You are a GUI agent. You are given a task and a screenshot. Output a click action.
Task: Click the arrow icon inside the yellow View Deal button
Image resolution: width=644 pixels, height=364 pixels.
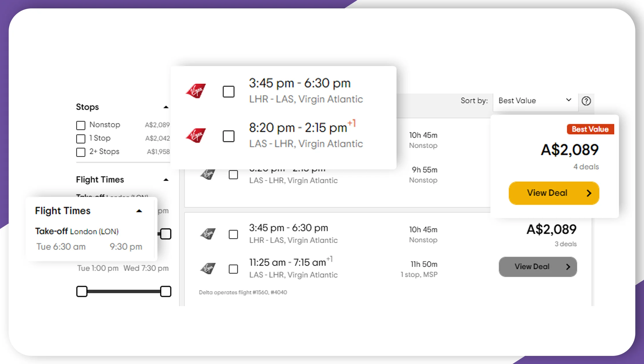[x=589, y=193]
